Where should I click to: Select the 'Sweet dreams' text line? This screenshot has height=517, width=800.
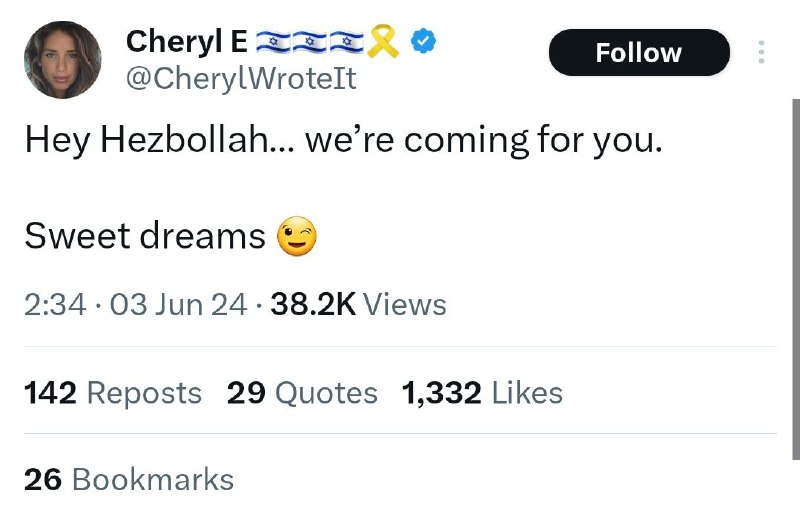(145, 236)
